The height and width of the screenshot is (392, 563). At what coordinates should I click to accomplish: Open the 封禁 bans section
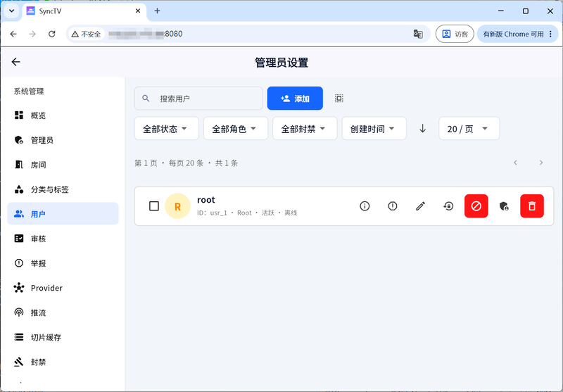(x=63, y=362)
